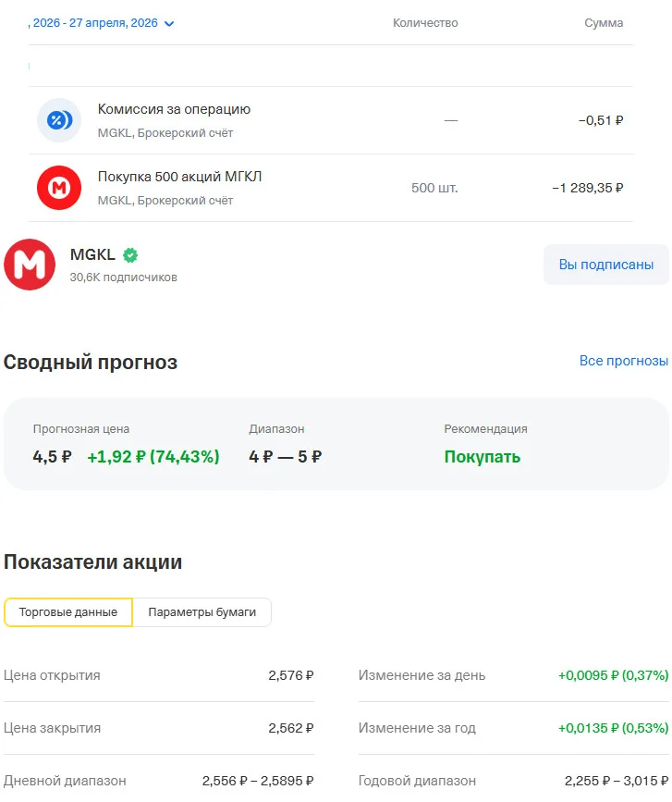Click the forecast price '4,5 ₽'
This screenshot has height=802, width=672.
[x=52, y=456]
